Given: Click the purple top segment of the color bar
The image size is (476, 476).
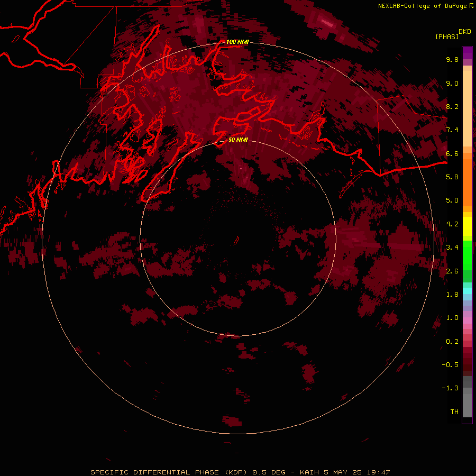Looking at the screenshot, I should [x=467, y=53].
